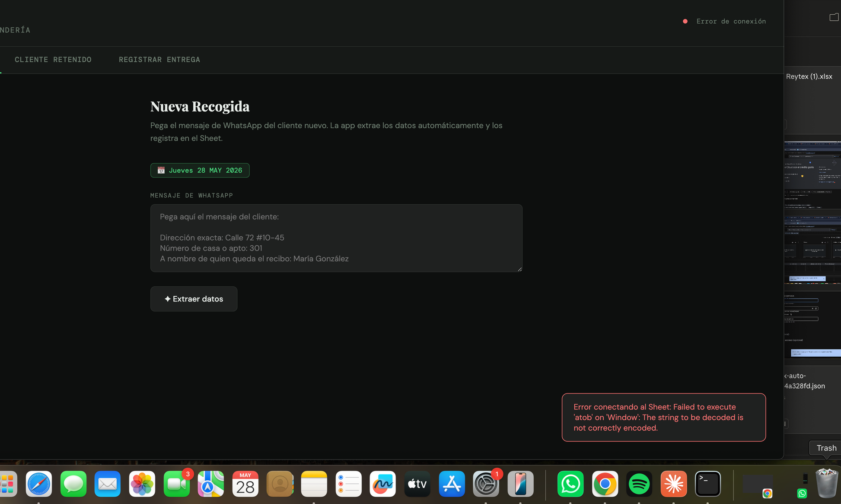
Task: Open WhatsApp from the Dock
Action: coord(570,484)
